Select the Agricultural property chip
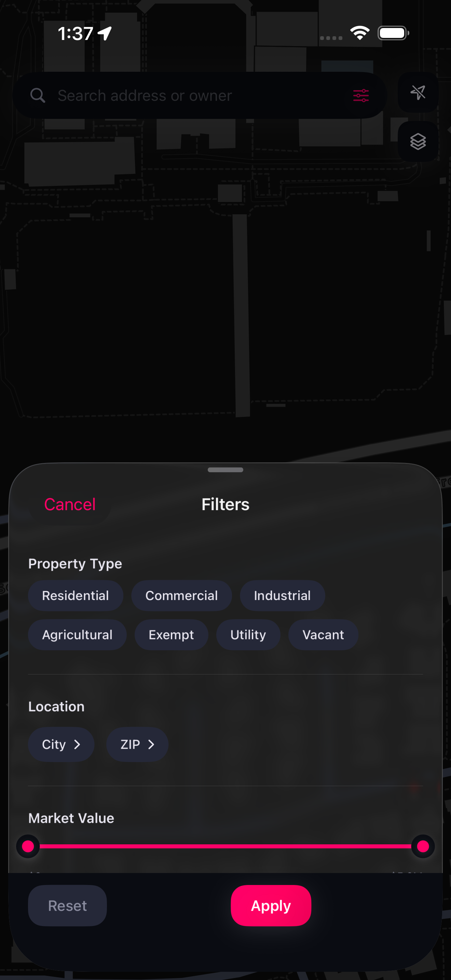 pos(77,635)
